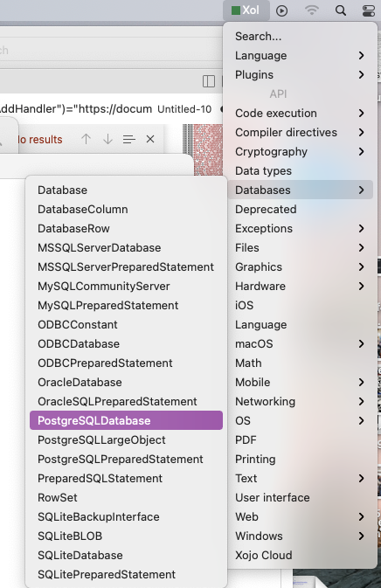Click the previous match up arrow
The height and width of the screenshot is (588, 381).
(86, 139)
